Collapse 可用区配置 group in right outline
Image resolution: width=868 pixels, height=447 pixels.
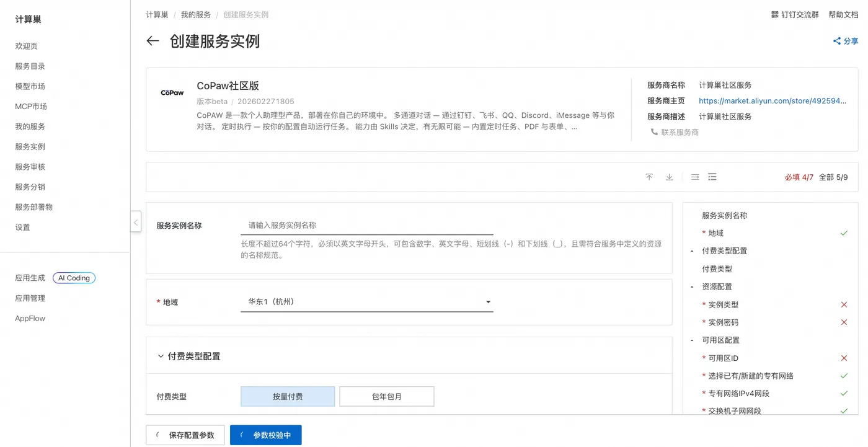tap(692, 340)
